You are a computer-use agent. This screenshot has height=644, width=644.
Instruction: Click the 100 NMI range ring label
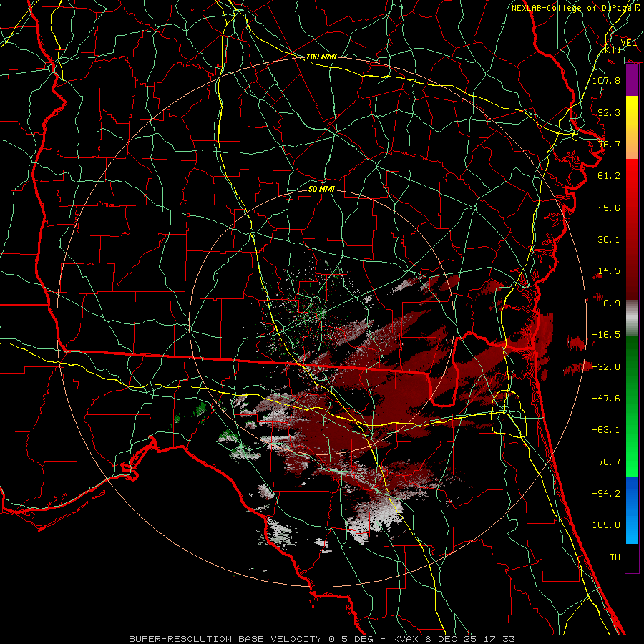click(x=321, y=57)
